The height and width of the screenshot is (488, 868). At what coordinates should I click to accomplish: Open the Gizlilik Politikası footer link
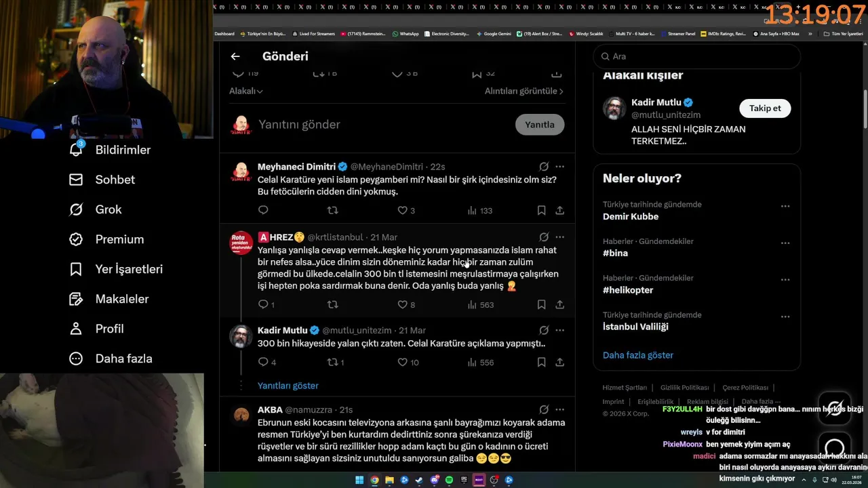(x=685, y=388)
